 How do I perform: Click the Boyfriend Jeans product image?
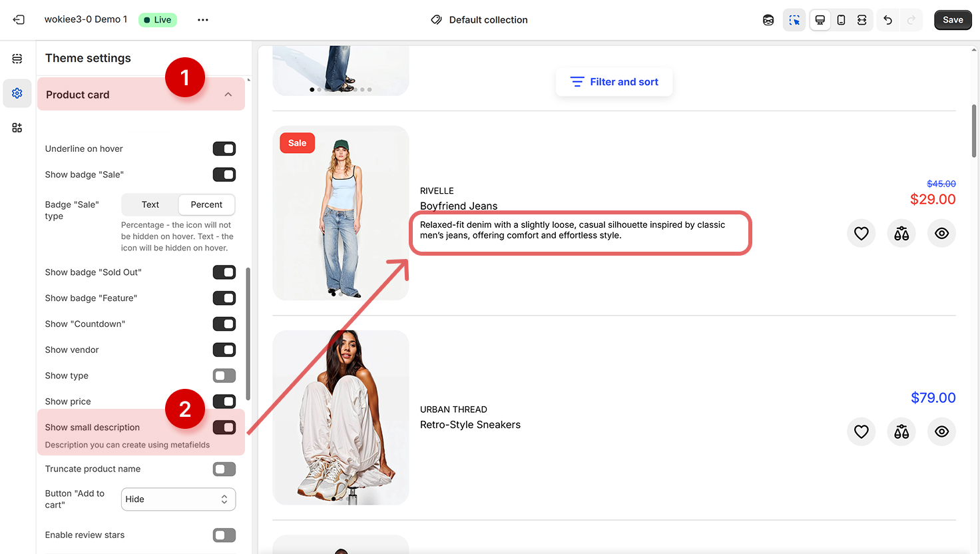point(341,213)
